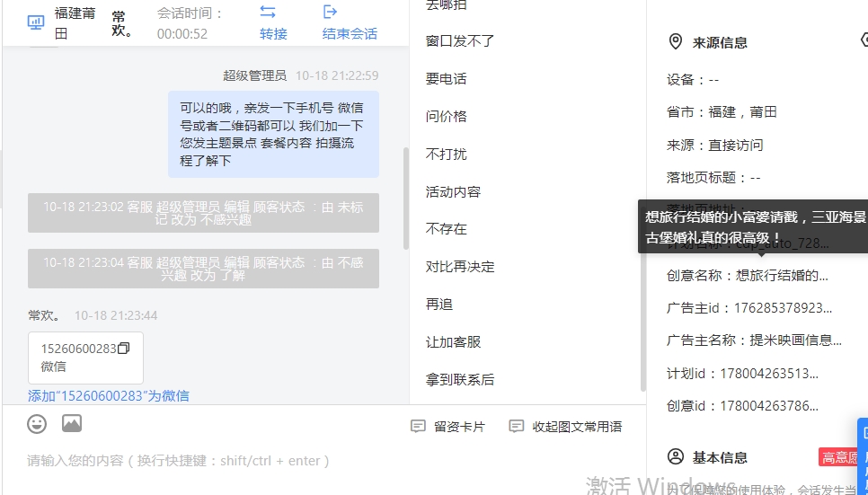Click the 转接 transfer link
The image size is (868, 495).
(273, 34)
